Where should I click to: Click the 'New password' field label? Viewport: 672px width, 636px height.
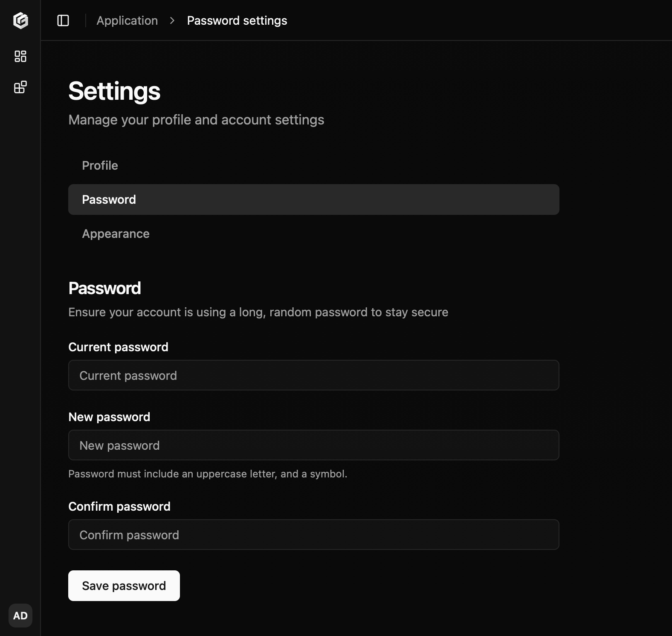pyautogui.click(x=109, y=417)
